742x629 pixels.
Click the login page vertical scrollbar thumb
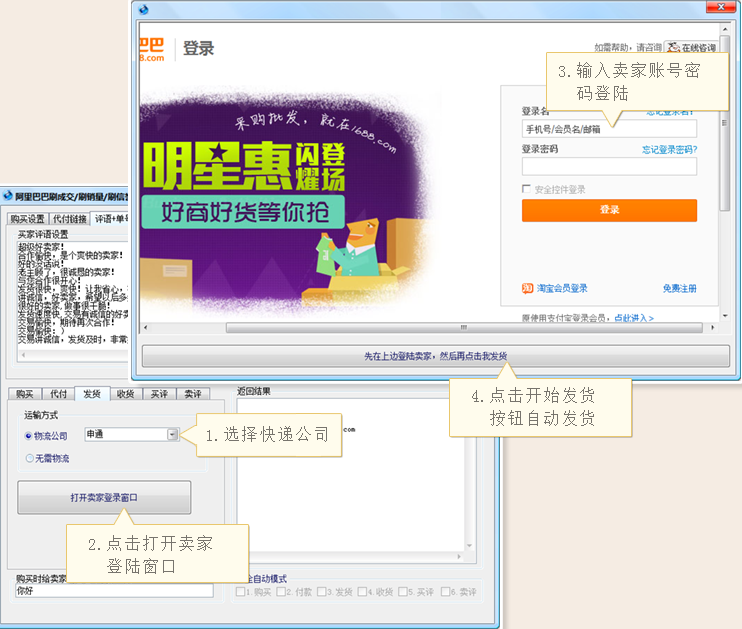724,123
